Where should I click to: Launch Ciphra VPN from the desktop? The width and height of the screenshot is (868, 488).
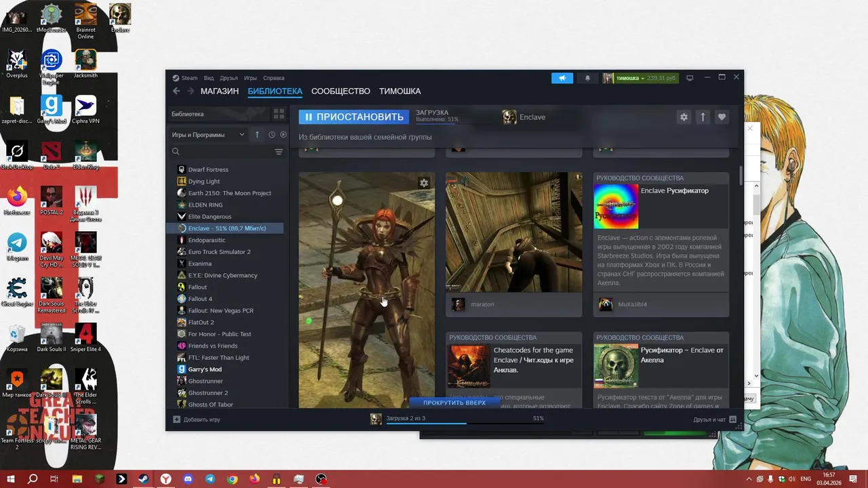[x=85, y=110]
